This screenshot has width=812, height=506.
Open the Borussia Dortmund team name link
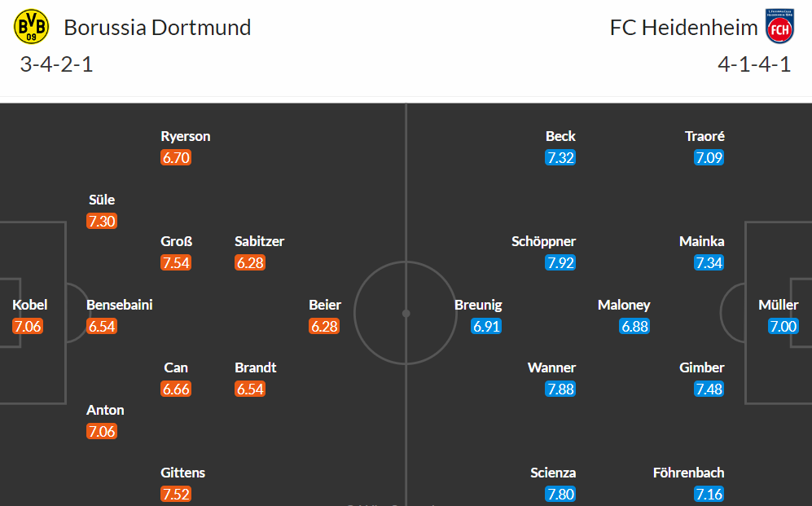click(157, 28)
